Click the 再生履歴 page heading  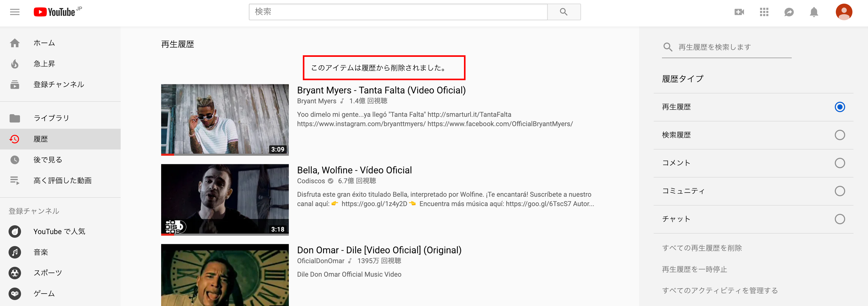click(x=177, y=44)
